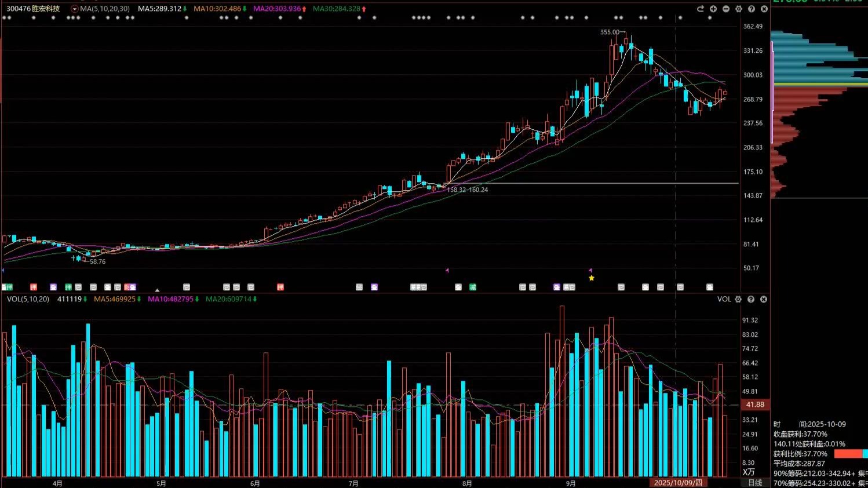868x488 pixels.
Task: Click the green 减 event marker in August
Action: tap(473, 287)
